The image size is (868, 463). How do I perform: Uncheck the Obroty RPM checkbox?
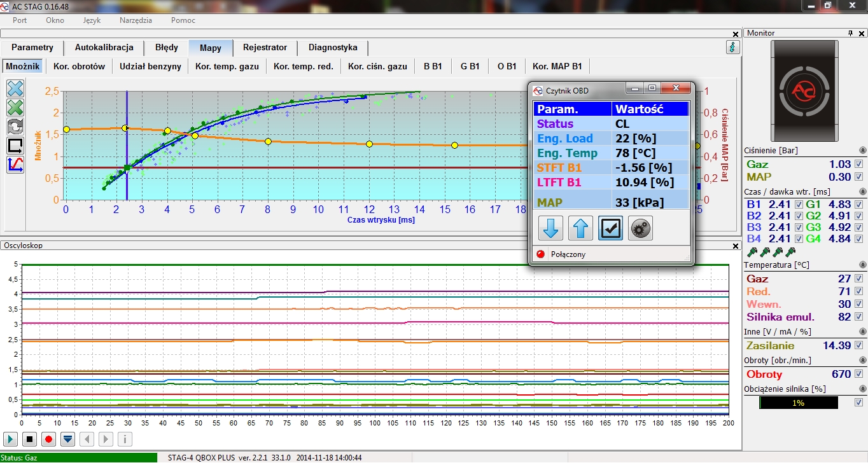coord(859,374)
